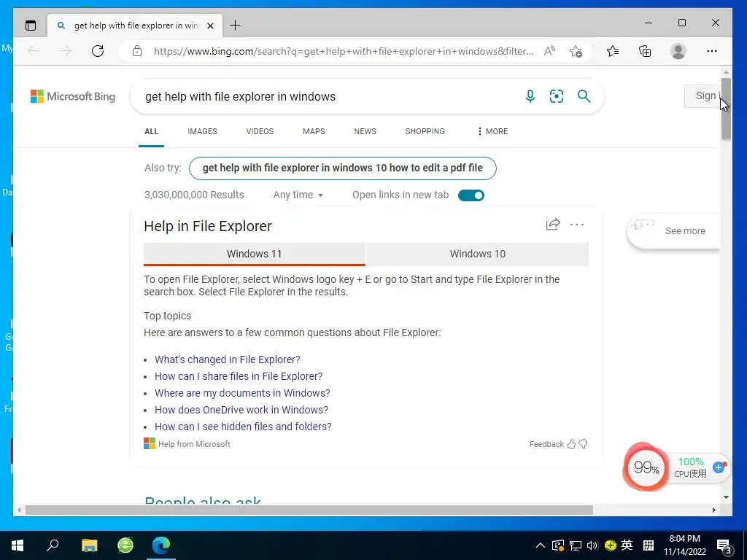Viewport: 747px width, 560px height.
Task: Click the Edge tab actions menu icon
Action: (31, 26)
